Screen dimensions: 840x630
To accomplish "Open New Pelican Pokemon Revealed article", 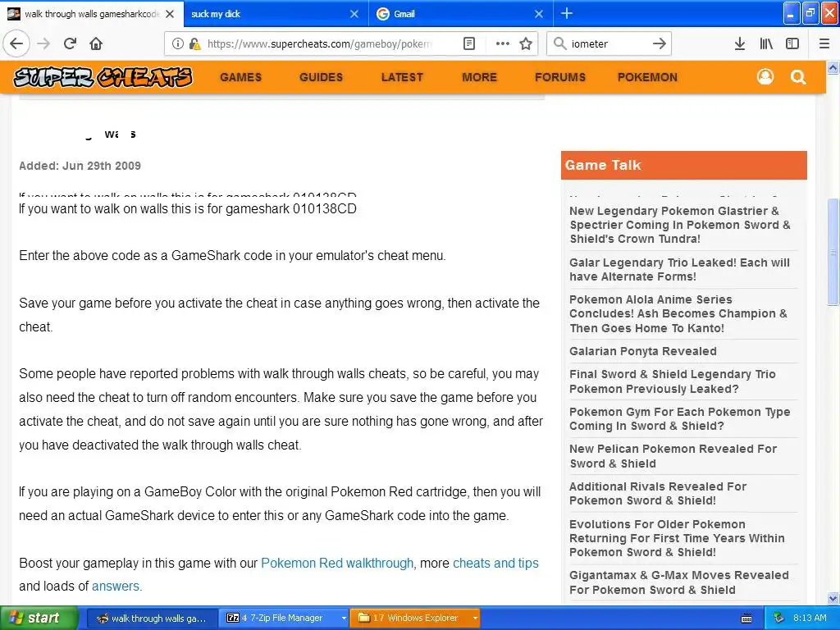I will tap(673, 456).
